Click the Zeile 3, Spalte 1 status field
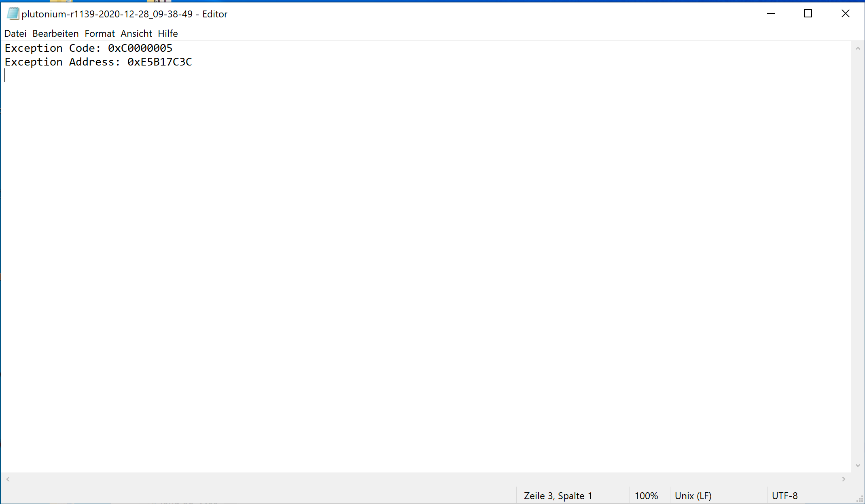This screenshot has height=504, width=865. (558, 496)
